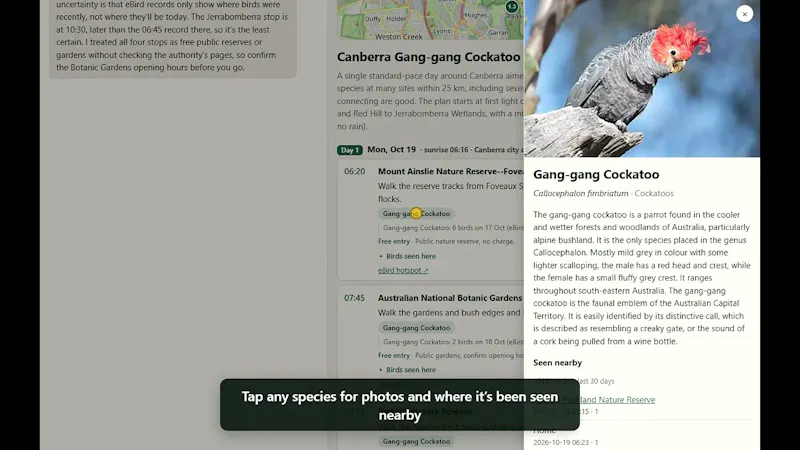This screenshot has width=800, height=450.
Task: Click the 'Canberra Gang-gang Cockatoo' itinerary title
Action: coord(429,57)
